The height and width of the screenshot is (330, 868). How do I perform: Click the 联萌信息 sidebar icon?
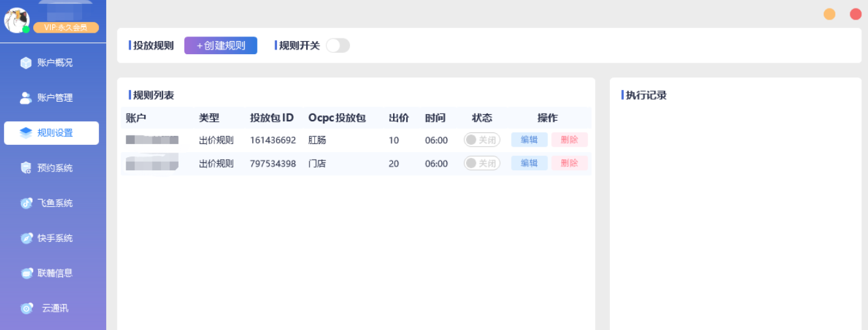[26, 273]
